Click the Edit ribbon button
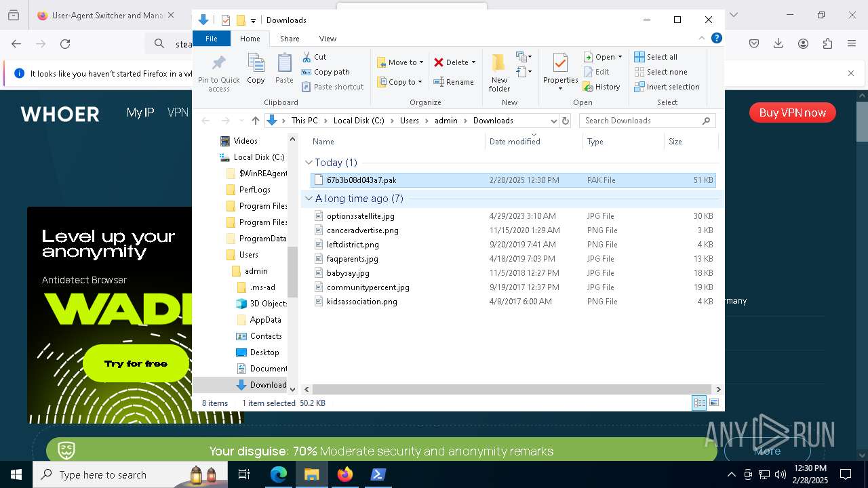 (597, 72)
